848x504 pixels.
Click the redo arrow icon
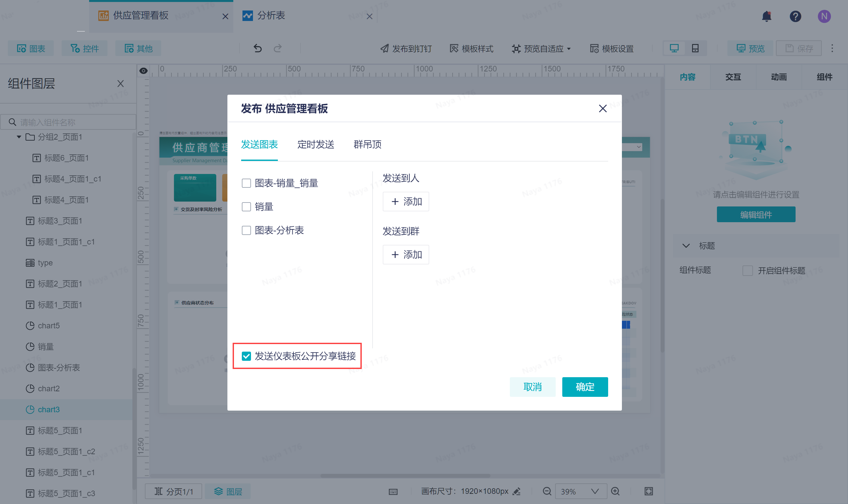pos(278,48)
